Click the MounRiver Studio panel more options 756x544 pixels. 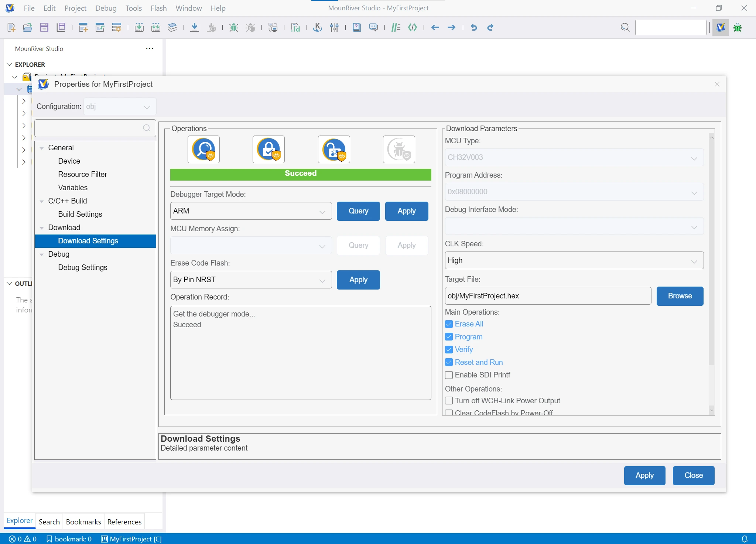click(x=150, y=49)
